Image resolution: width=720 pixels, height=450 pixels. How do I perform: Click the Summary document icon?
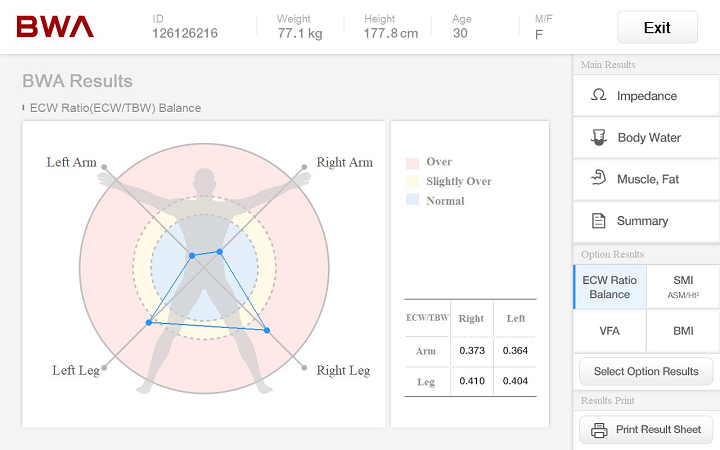pyautogui.click(x=599, y=221)
